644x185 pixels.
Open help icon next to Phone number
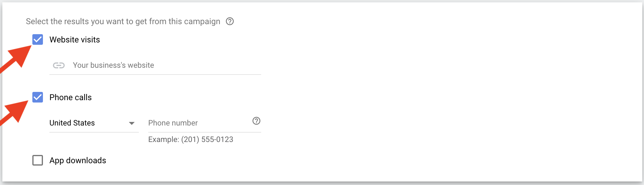(256, 121)
